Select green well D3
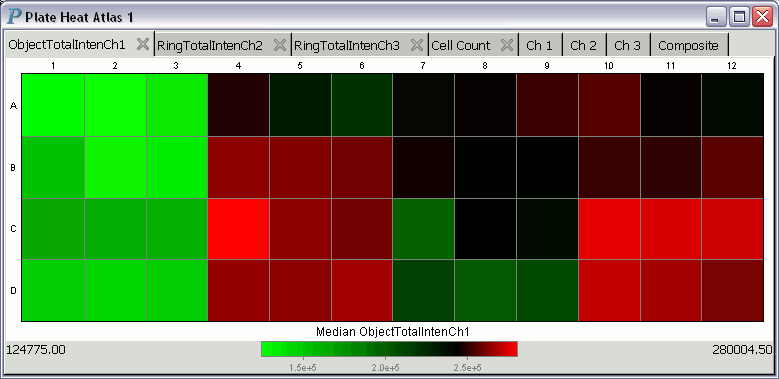Image resolution: width=779 pixels, height=379 pixels. pos(177,290)
